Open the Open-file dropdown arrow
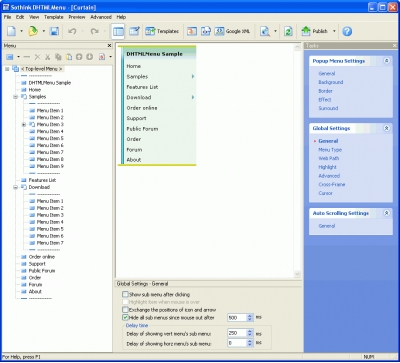The image size is (400, 363). (43, 31)
